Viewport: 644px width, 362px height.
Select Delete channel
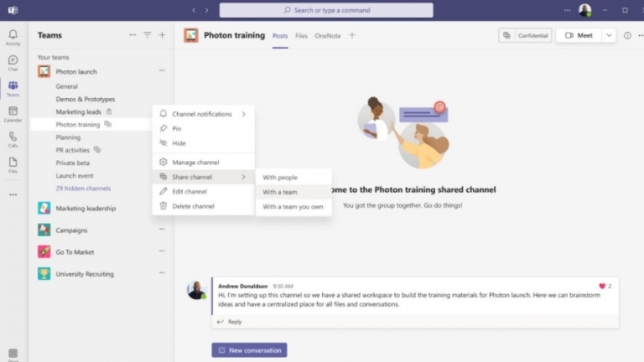click(203, 206)
